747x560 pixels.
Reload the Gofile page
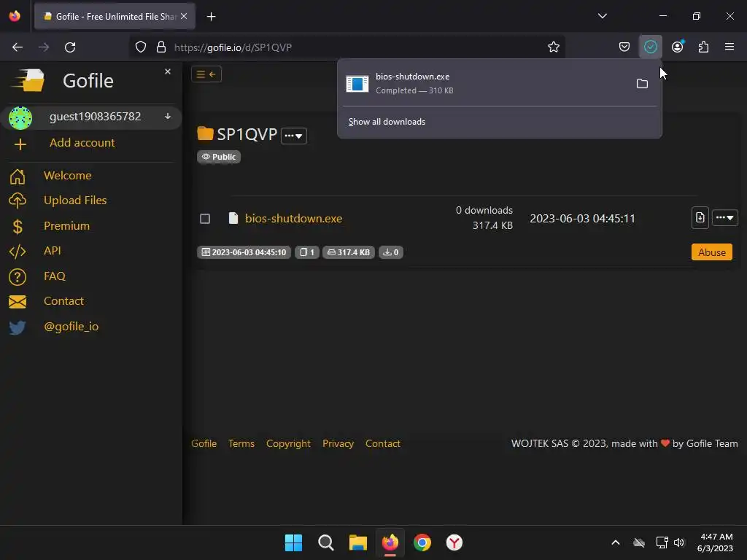click(70, 47)
